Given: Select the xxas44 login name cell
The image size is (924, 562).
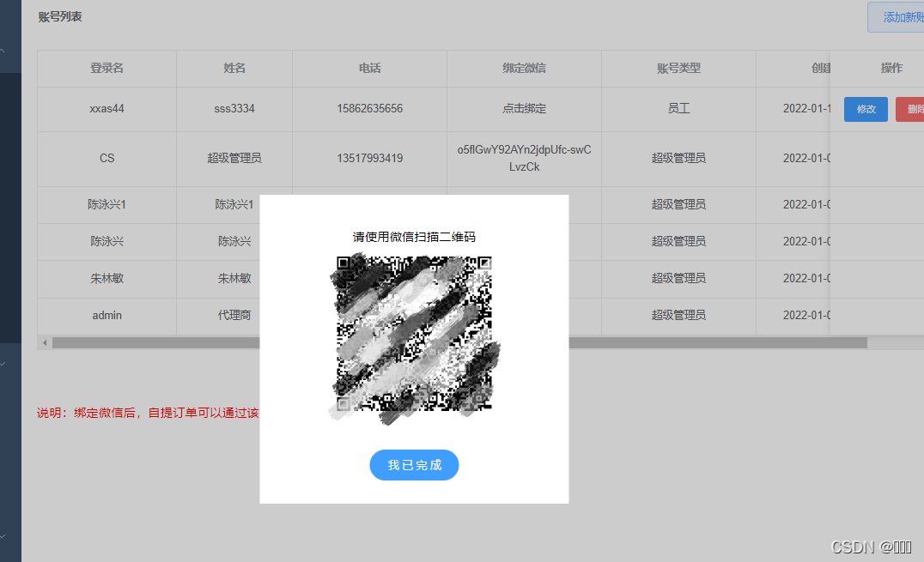Looking at the screenshot, I should [106, 108].
